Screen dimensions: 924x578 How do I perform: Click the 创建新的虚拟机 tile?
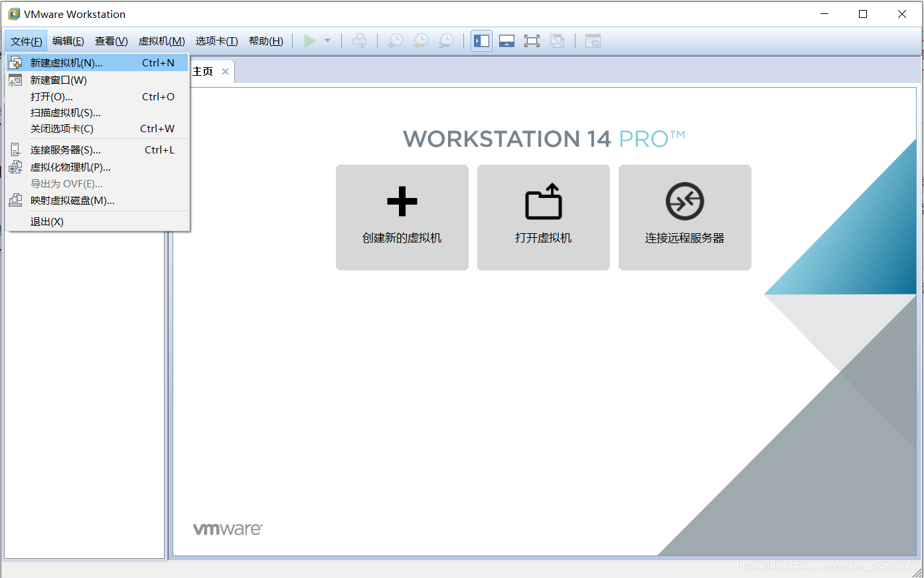point(402,217)
